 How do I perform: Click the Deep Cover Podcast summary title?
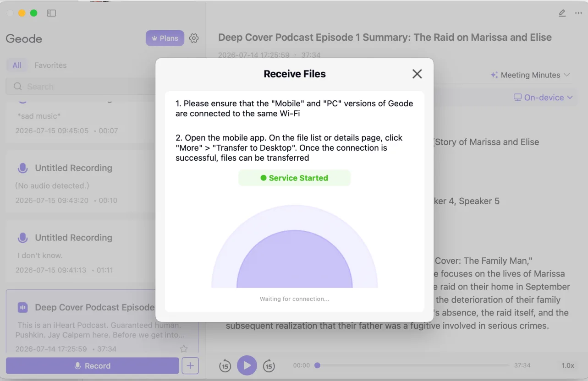[x=385, y=38]
